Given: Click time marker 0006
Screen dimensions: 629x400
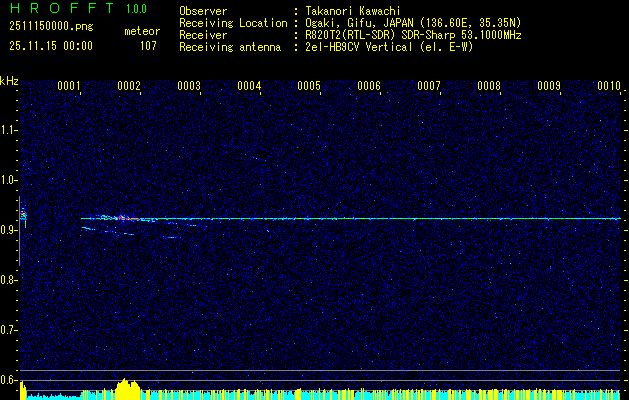Looking at the screenshot, I should coord(369,86).
